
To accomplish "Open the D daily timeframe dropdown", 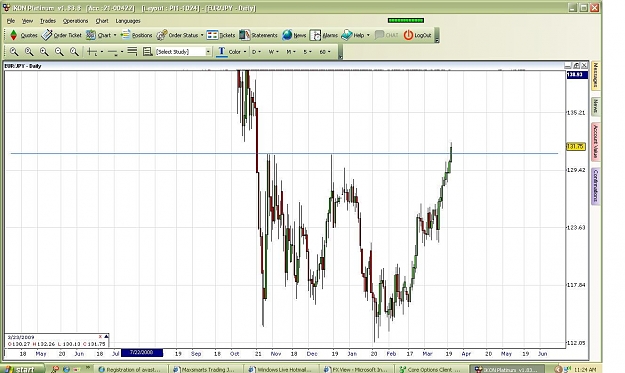I will (256, 52).
